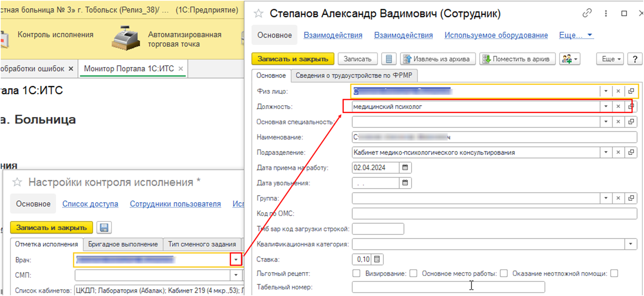Open calculator icon in Ставка field
This screenshot has width=644, height=296.
tap(377, 259)
